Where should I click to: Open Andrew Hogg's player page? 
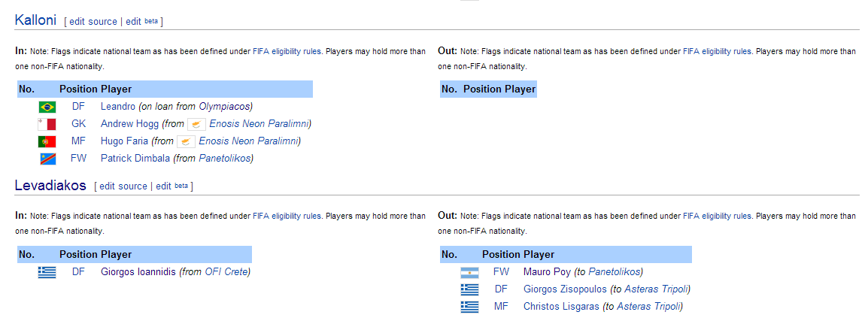pyautogui.click(x=130, y=124)
